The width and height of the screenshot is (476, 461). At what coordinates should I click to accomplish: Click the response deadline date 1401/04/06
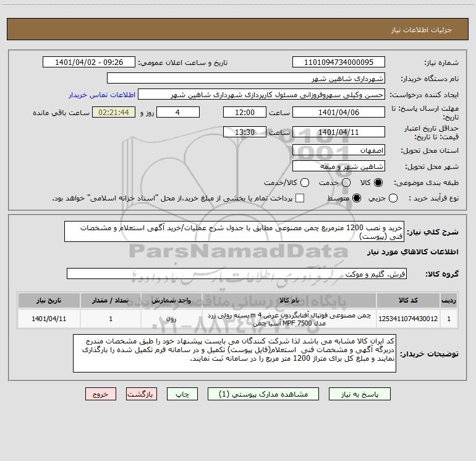[x=339, y=112]
